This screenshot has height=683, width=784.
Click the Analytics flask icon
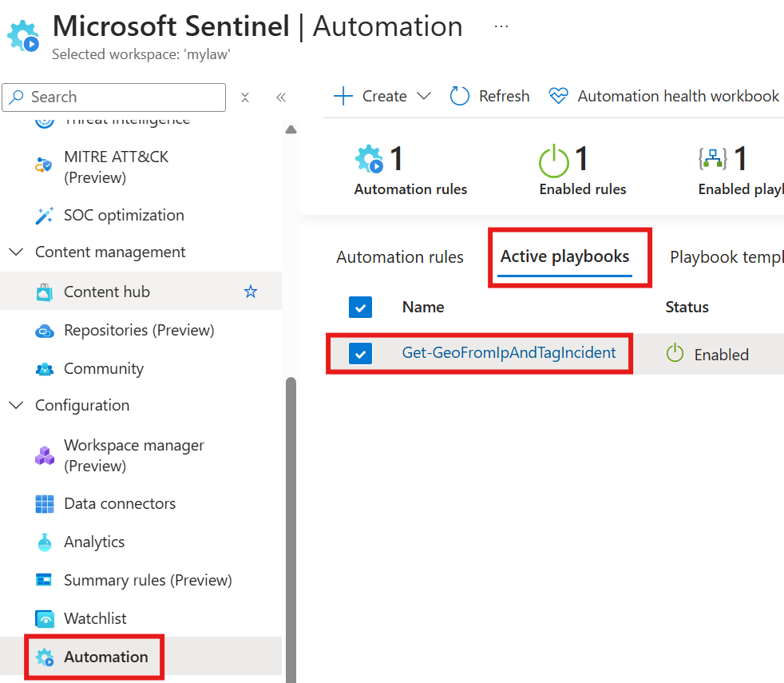[x=45, y=542]
